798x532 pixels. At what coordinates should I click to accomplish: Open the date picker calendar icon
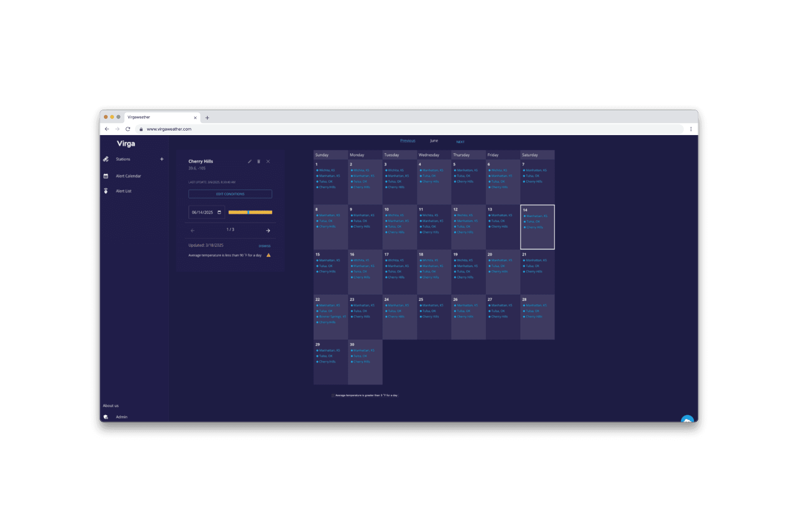pyautogui.click(x=219, y=212)
